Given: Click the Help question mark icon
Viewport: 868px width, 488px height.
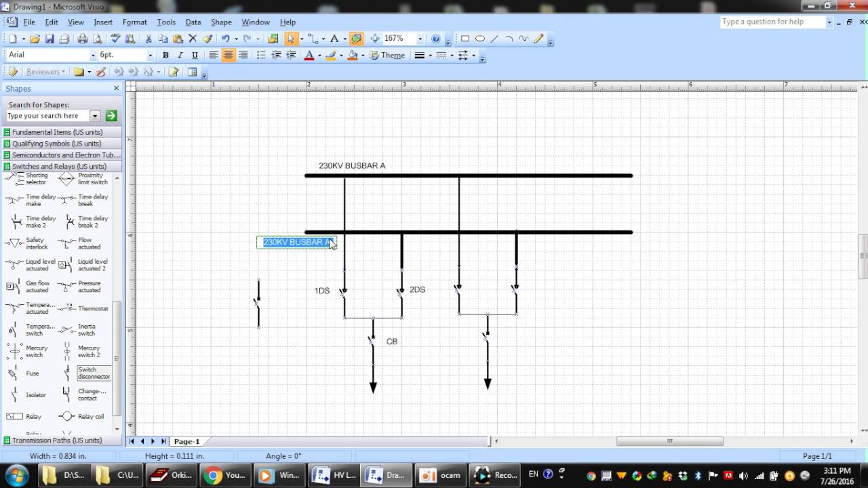Looking at the screenshot, I should pos(436,39).
